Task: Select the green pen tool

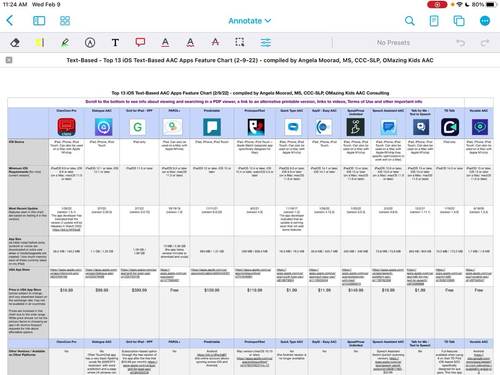Action: pos(65,43)
